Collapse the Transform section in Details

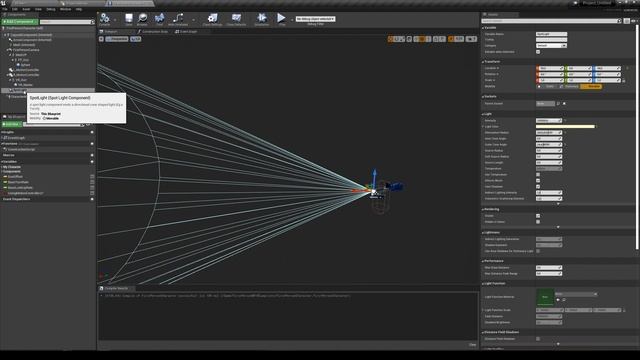483,62
